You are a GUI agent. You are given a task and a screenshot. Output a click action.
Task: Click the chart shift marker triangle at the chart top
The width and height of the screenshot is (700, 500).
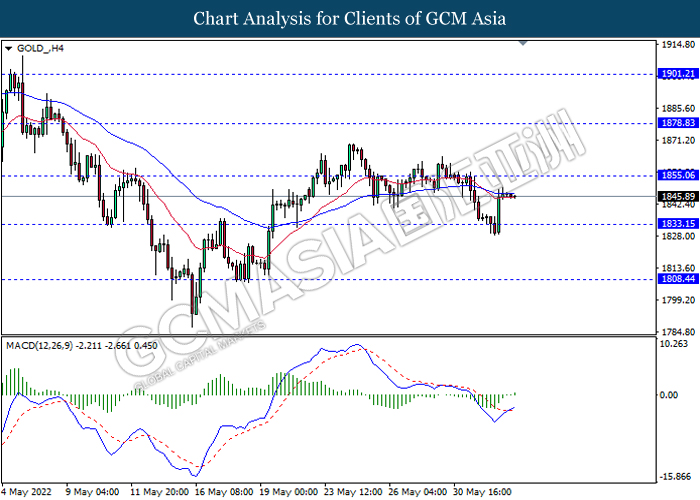click(523, 43)
